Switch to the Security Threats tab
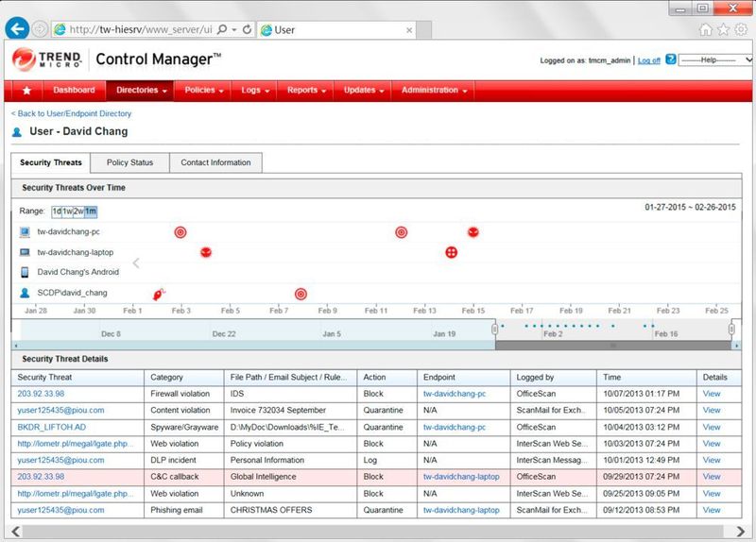The width and height of the screenshot is (756, 542). (51, 162)
